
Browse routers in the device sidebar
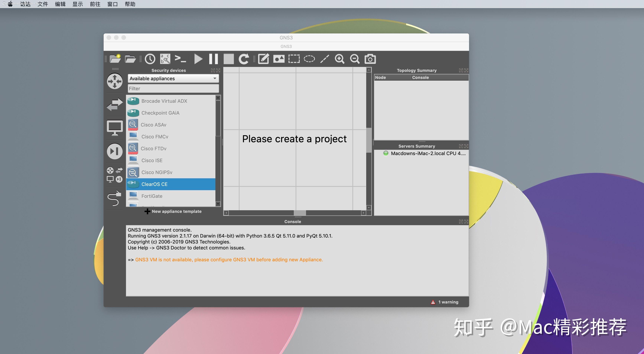[x=115, y=81]
